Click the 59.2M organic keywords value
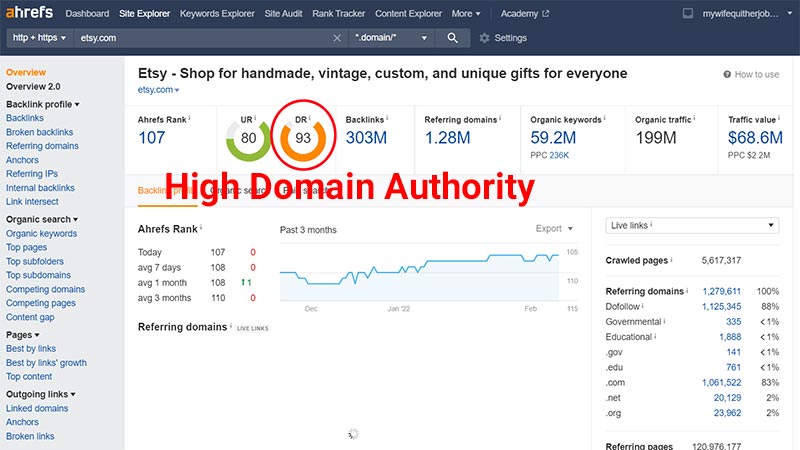 [553, 138]
